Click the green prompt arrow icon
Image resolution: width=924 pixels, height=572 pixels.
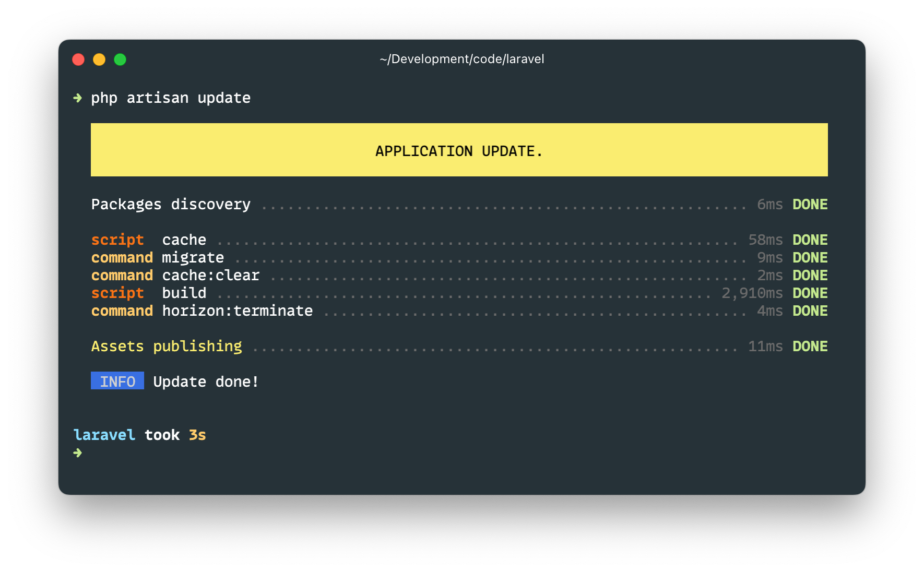pos(78,98)
